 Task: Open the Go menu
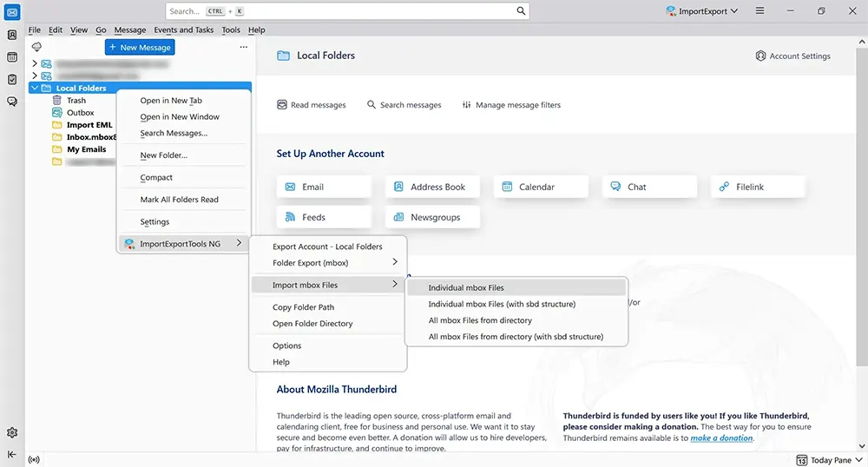(x=101, y=30)
